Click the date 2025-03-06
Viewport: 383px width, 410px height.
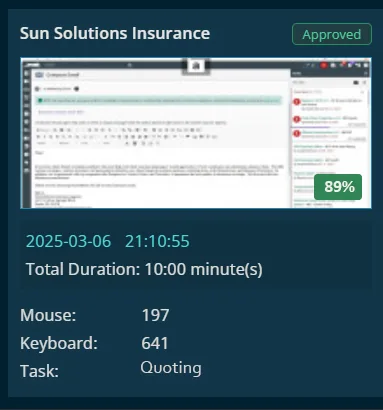click(68, 241)
